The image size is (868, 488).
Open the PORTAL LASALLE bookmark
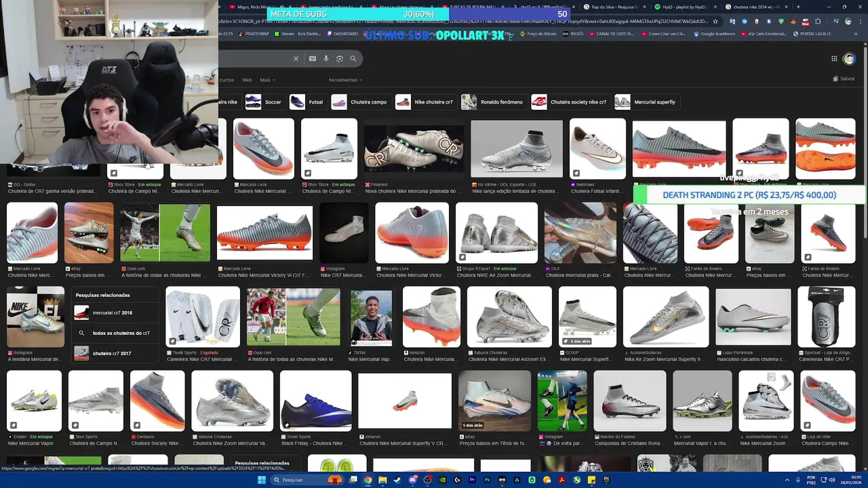tap(812, 33)
